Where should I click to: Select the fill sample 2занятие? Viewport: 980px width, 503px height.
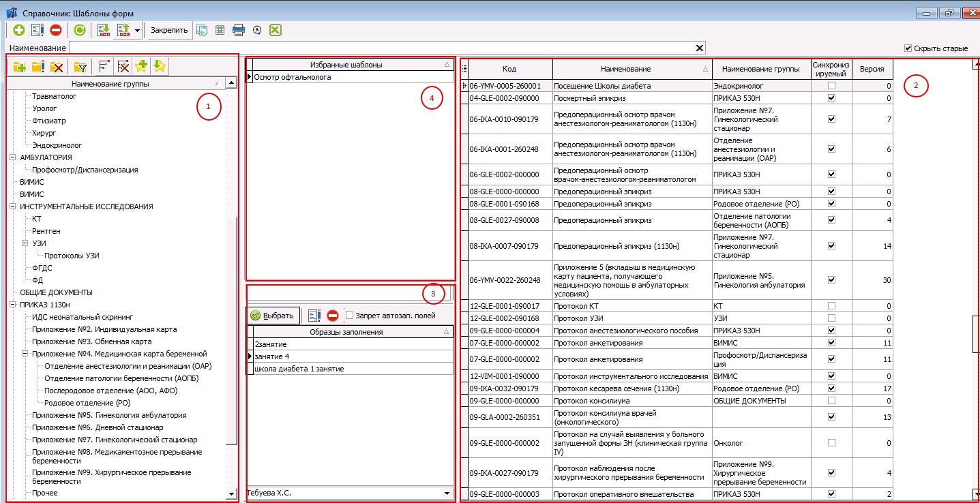[x=353, y=344]
